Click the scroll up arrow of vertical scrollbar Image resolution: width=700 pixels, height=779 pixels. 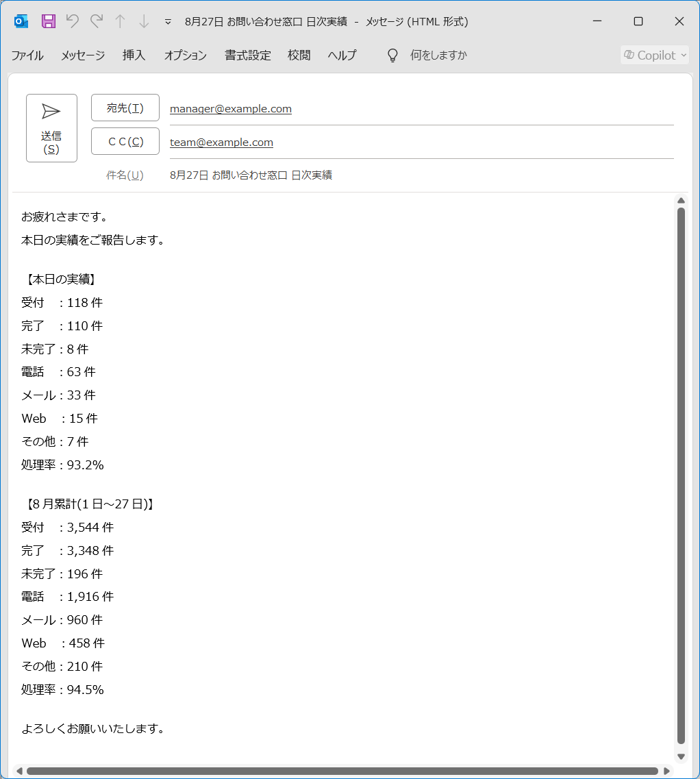(681, 201)
